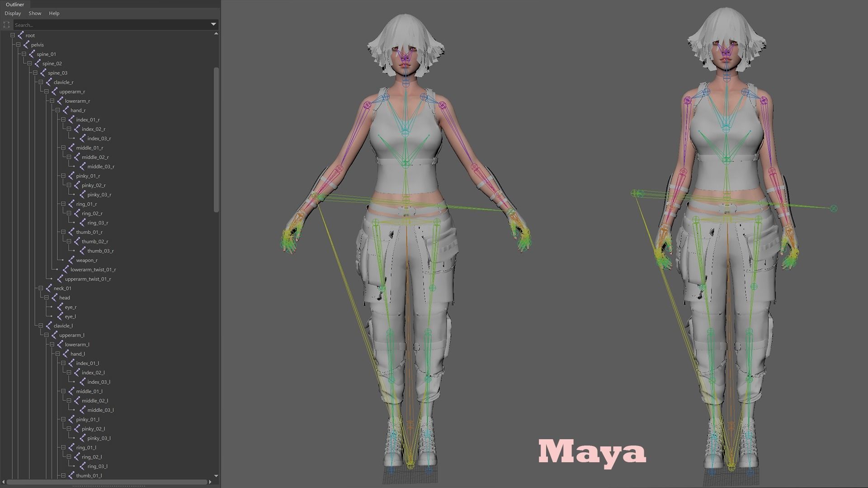This screenshot has height=488, width=868.
Task: Collapse the index_01_r finger chain
Action: [x=63, y=120]
